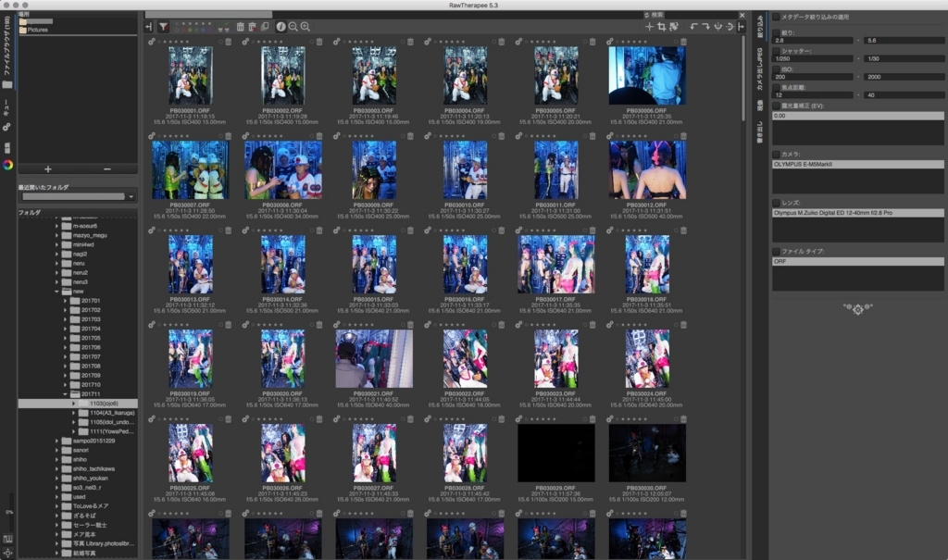Viewport: 948px width, 560px height.
Task: Click the first trash bin icon in toolbar
Action: coord(241,27)
